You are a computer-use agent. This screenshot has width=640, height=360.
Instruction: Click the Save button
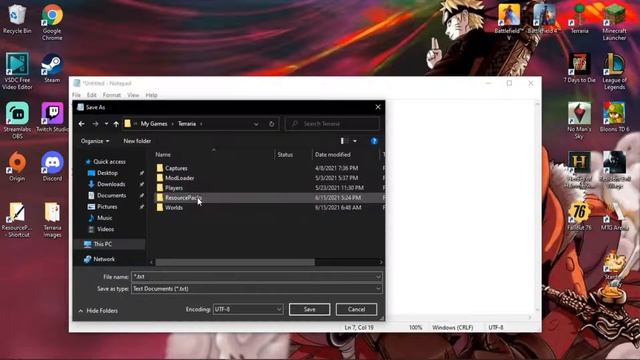[309, 309]
